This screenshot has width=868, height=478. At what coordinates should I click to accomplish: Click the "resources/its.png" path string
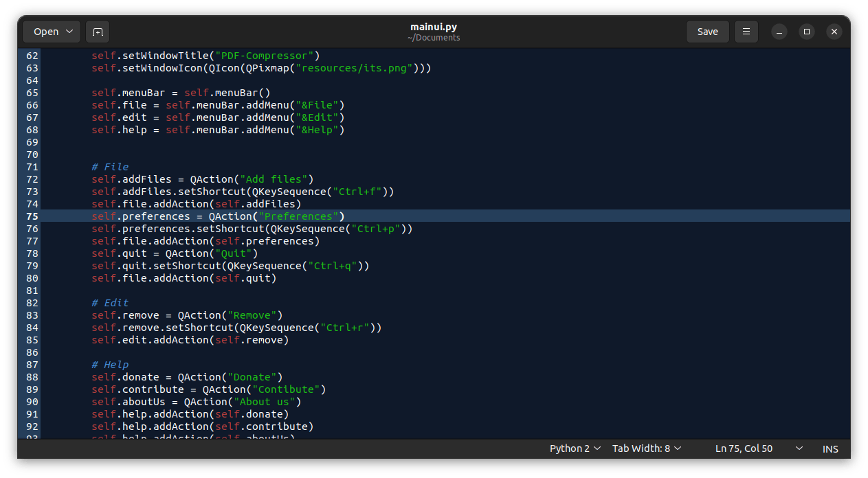click(x=353, y=68)
